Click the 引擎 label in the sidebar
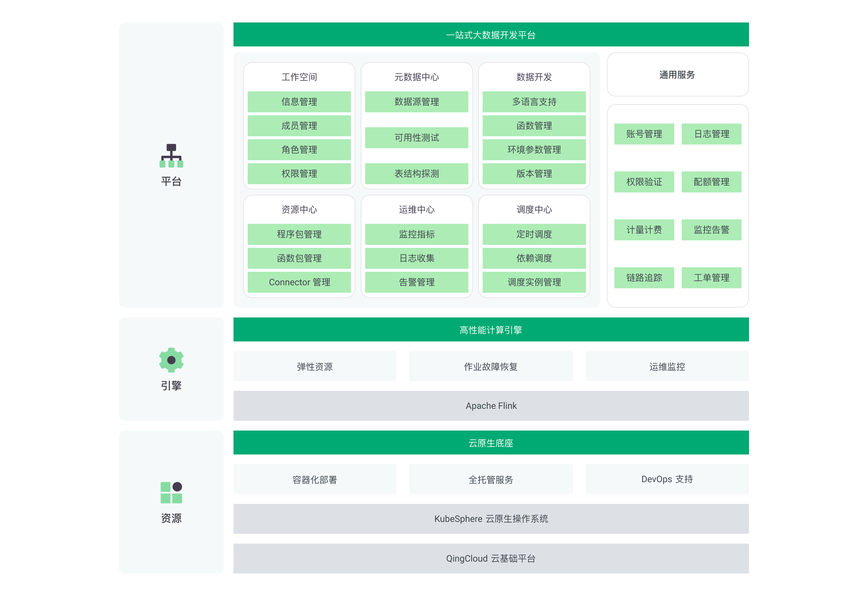Image resolution: width=868 pixels, height=596 pixels. point(171,386)
